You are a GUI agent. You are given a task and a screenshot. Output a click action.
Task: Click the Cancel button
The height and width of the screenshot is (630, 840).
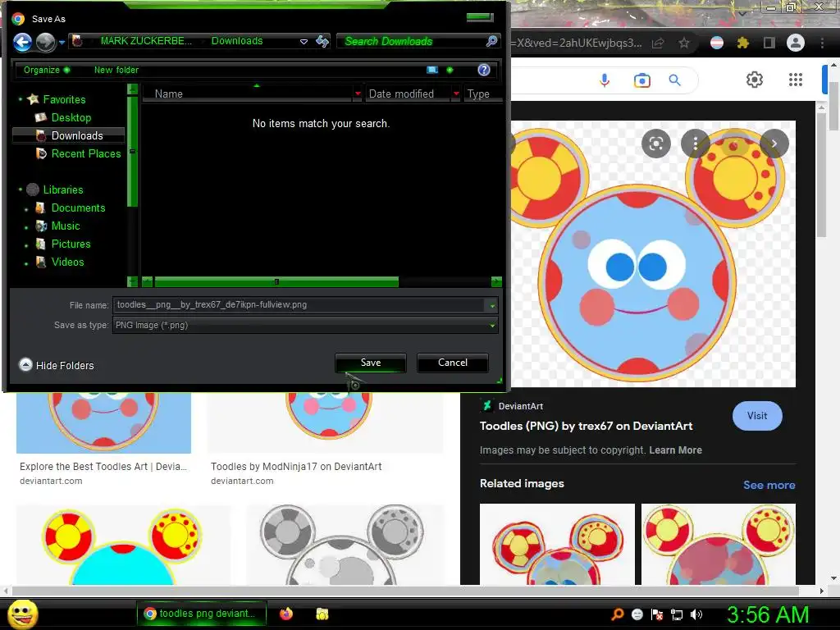pos(452,363)
